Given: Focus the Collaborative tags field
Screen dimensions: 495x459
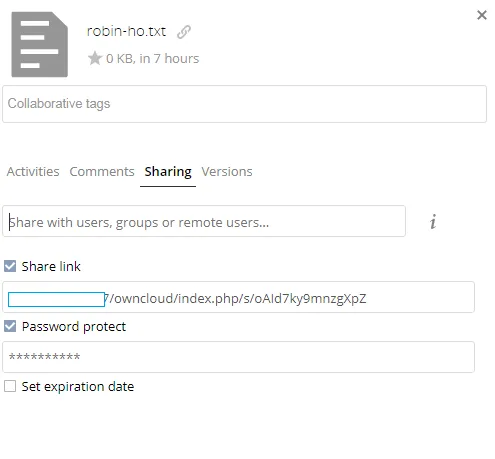Looking at the screenshot, I should pos(244,104).
